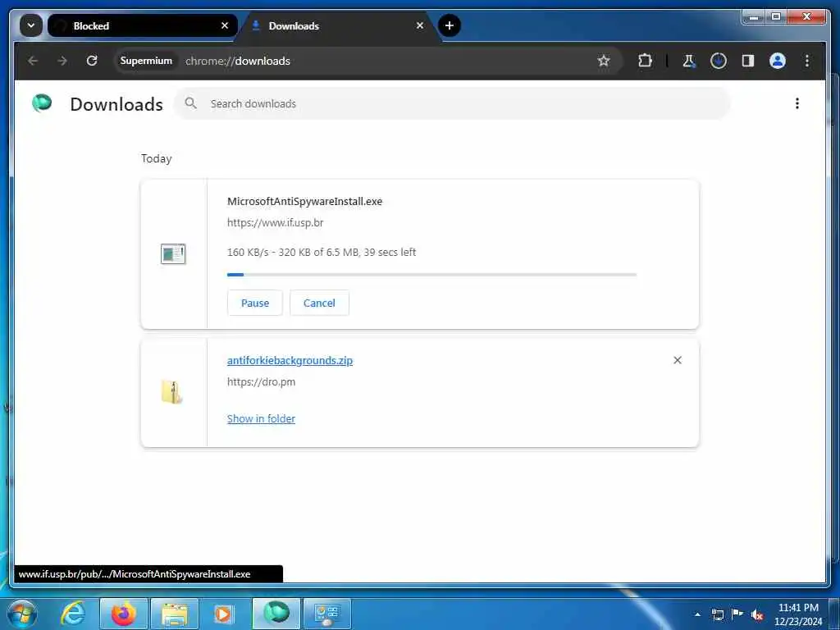This screenshot has width=840, height=630.
Task: Maximize the Supermium window
Action: pos(776,17)
